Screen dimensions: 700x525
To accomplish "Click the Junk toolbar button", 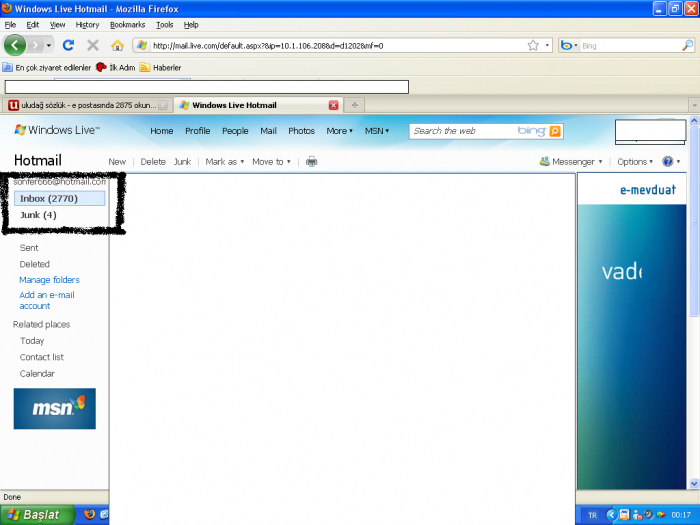I will tap(182, 162).
